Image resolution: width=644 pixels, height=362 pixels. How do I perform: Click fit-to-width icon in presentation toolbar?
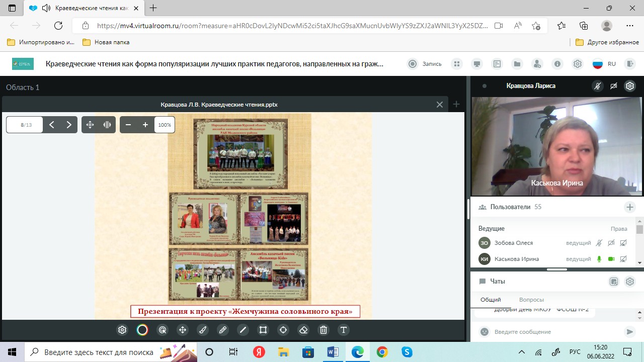click(x=107, y=125)
